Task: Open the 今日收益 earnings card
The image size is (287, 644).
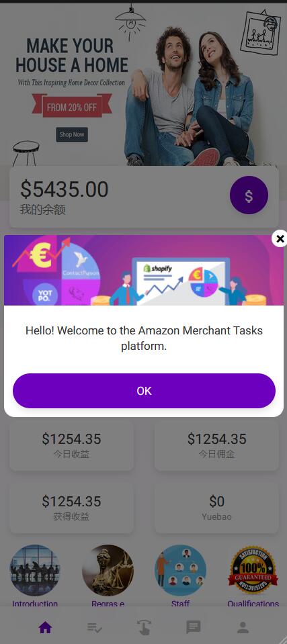Action: (x=71, y=445)
